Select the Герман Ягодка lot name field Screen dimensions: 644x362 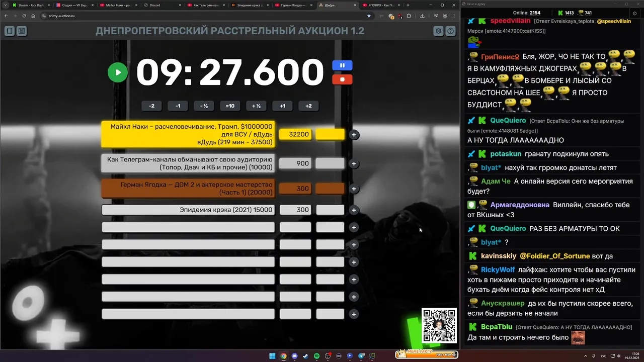[188, 189]
